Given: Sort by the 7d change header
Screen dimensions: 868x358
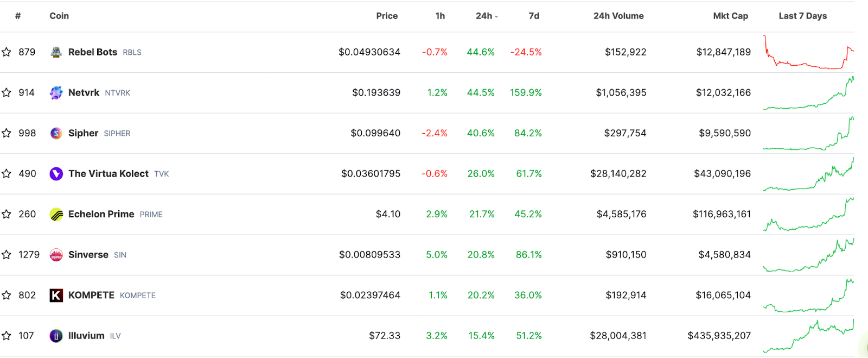Looking at the screenshot, I should [x=534, y=16].
